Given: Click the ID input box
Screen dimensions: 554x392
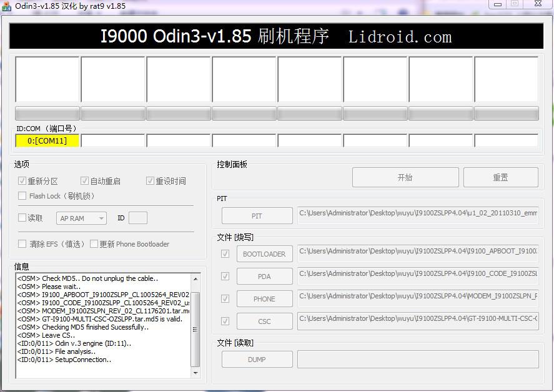Looking at the screenshot, I should pyautogui.click(x=138, y=218).
